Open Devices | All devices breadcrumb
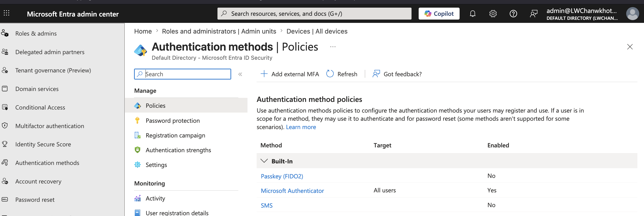Viewport: 644px width, 216px height. coord(317,31)
